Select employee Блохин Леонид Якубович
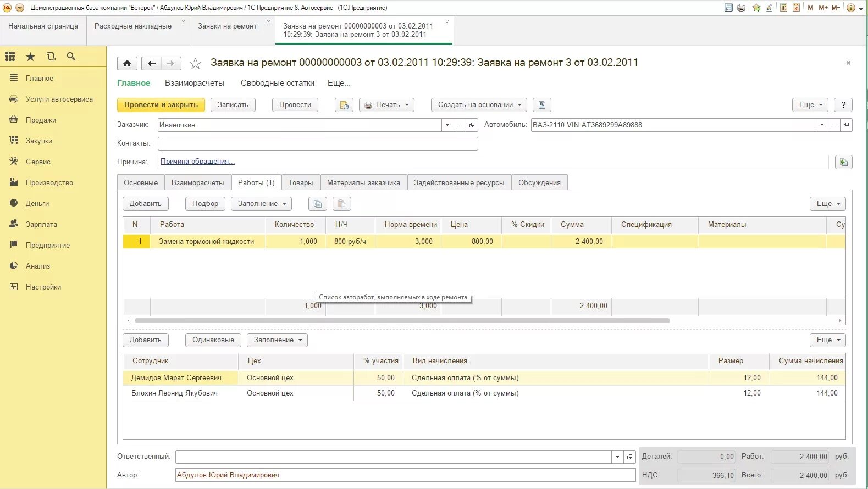Screen dimensions: 868x489 pos(484,393)
